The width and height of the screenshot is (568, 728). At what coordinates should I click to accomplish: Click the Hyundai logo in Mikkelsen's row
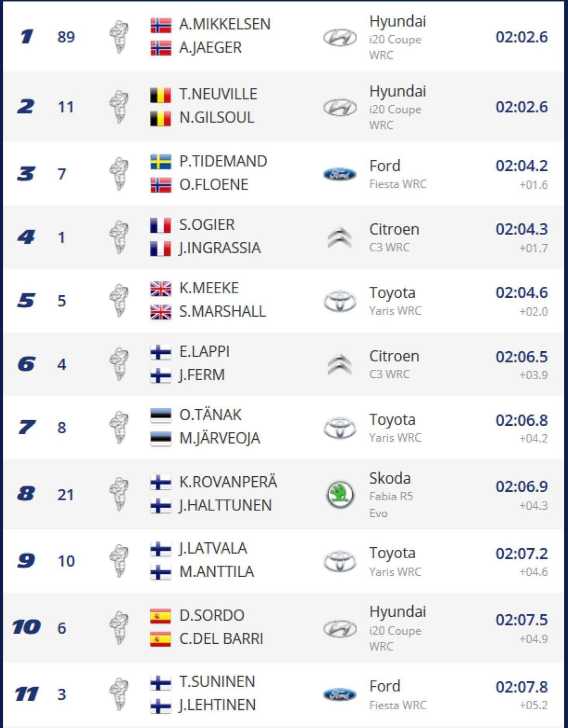340,38
